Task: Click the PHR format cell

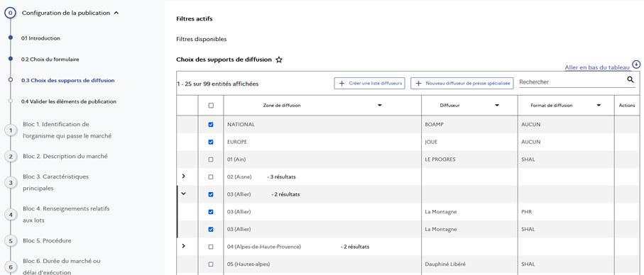Action: click(566, 212)
